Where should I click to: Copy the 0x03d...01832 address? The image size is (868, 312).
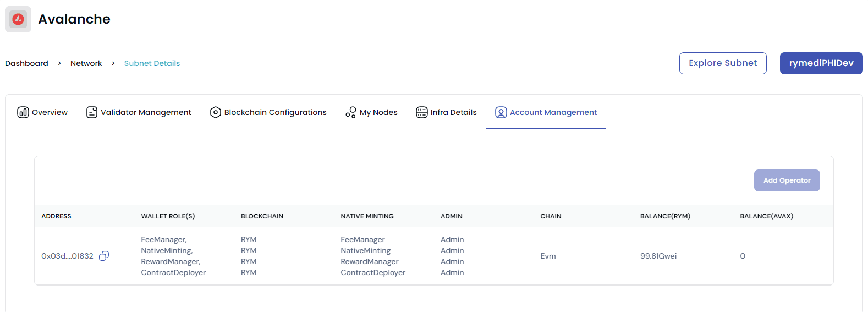pos(104,256)
